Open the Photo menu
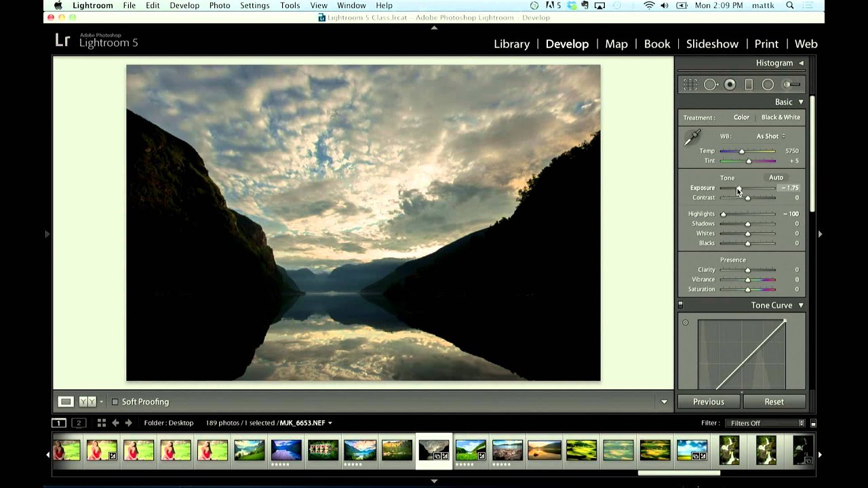Screen dimensions: 868x488 219,5
